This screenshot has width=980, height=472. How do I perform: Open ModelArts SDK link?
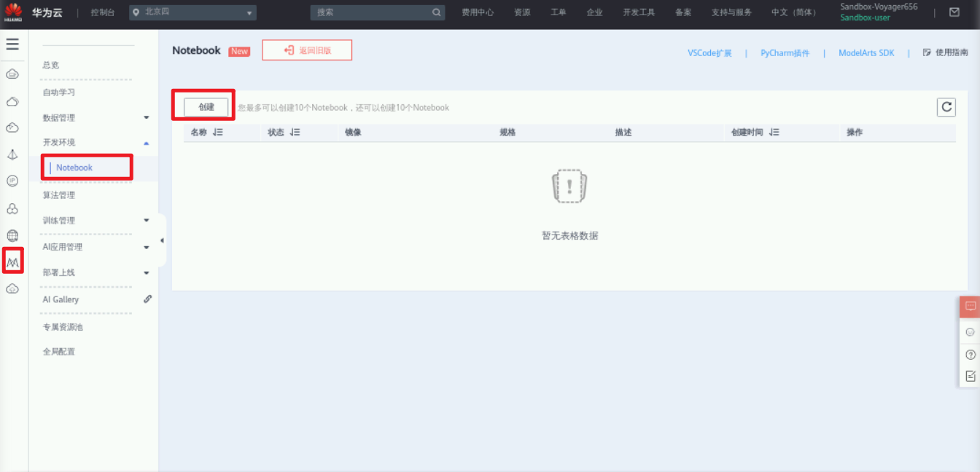click(x=866, y=53)
